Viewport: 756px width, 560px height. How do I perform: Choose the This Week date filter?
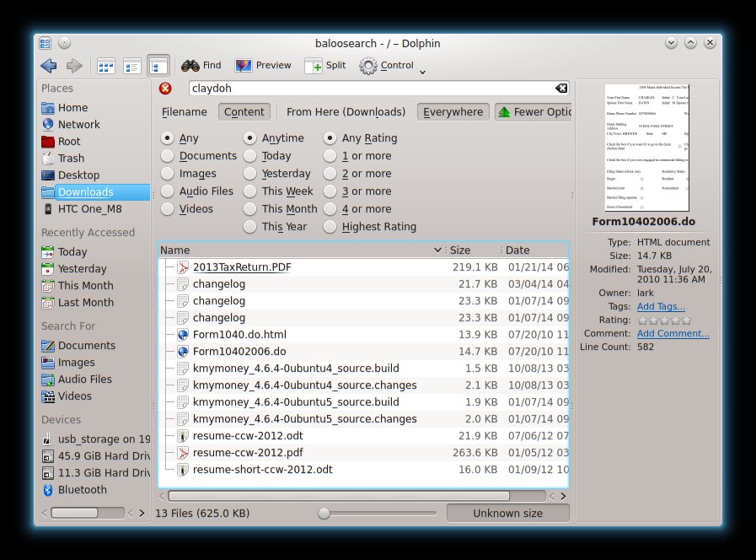click(250, 191)
